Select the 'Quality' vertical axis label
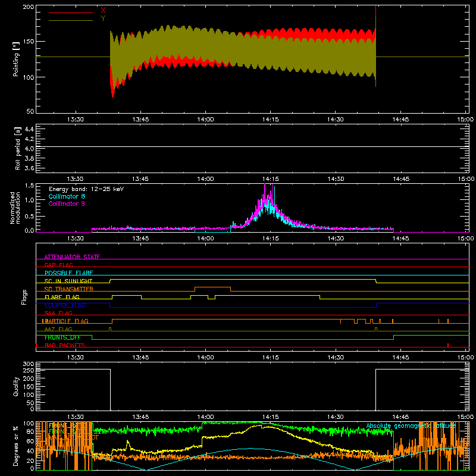Viewport: 476px width, 476px height. pos(16,386)
